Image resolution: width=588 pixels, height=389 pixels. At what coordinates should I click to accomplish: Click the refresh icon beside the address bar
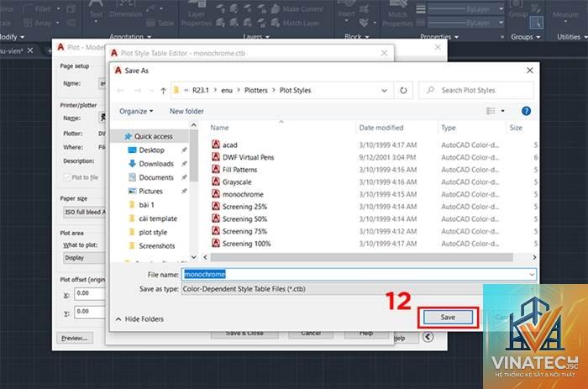coord(403,91)
